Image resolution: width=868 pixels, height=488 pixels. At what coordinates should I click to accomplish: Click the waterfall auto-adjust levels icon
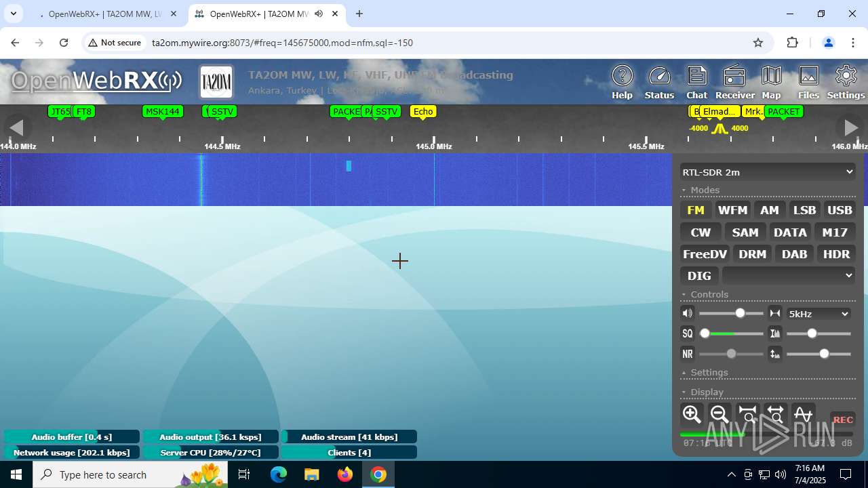(x=775, y=354)
